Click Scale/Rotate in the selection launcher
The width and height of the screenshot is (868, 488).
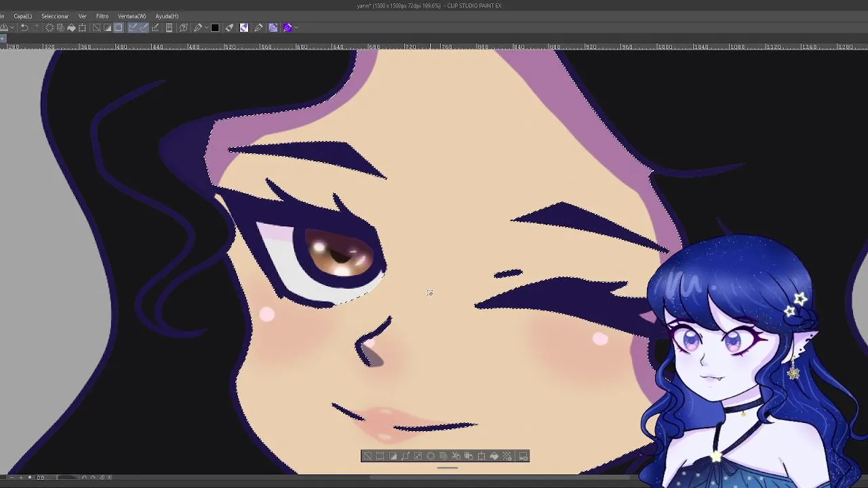pos(481,456)
